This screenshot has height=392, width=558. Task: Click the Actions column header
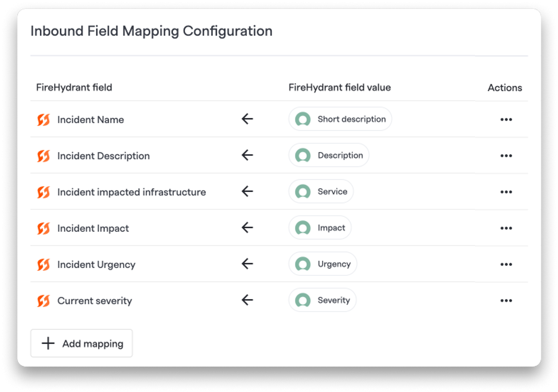pos(505,88)
